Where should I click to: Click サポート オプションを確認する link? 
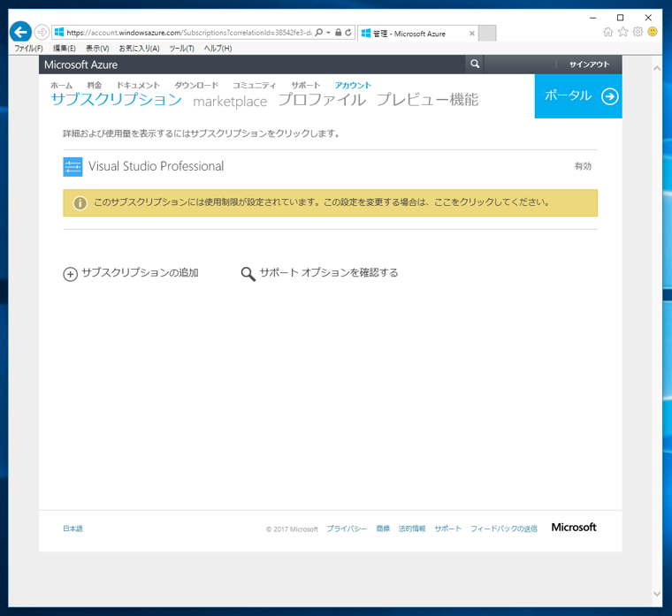tap(329, 273)
